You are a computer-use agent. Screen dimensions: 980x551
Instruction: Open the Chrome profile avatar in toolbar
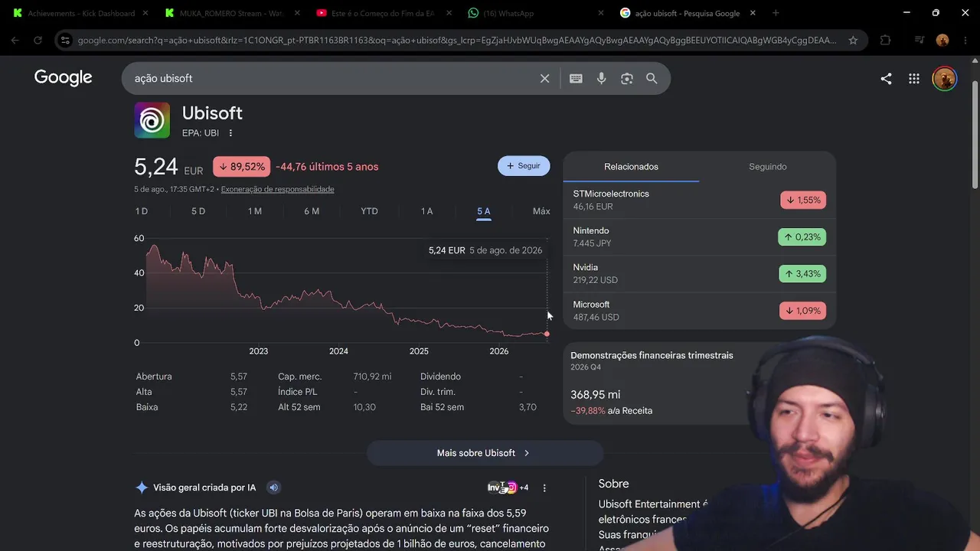tap(942, 41)
